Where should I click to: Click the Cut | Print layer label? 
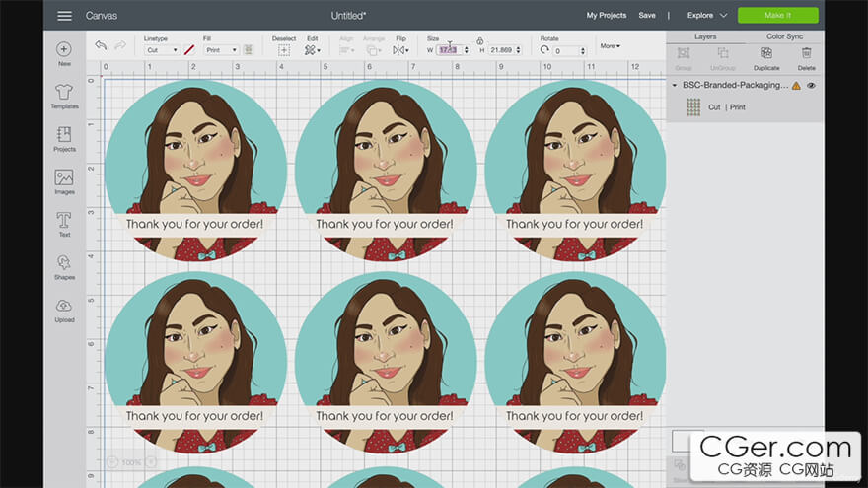click(x=727, y=107)
